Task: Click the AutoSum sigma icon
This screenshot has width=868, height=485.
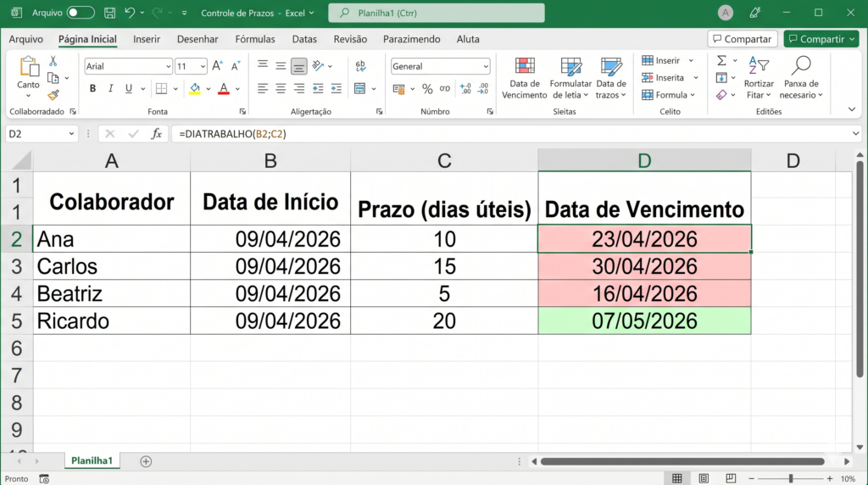Action: pos(722,60)
